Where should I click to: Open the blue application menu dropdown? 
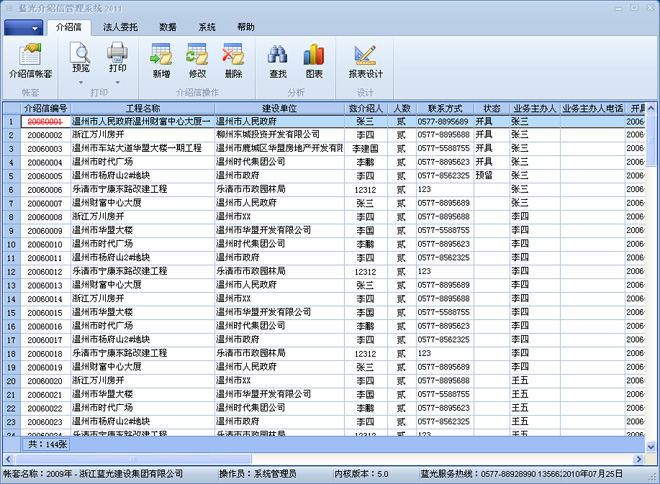(x=24, y=28)
